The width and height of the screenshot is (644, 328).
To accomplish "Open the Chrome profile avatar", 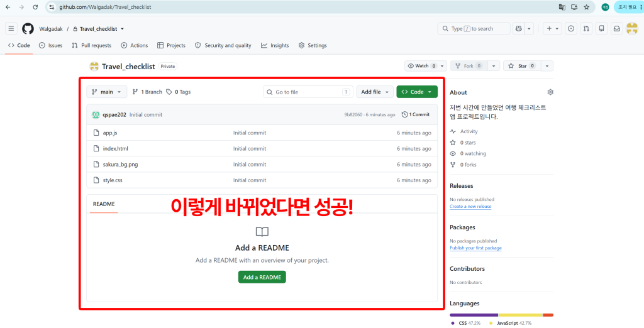I will (605, 7).
